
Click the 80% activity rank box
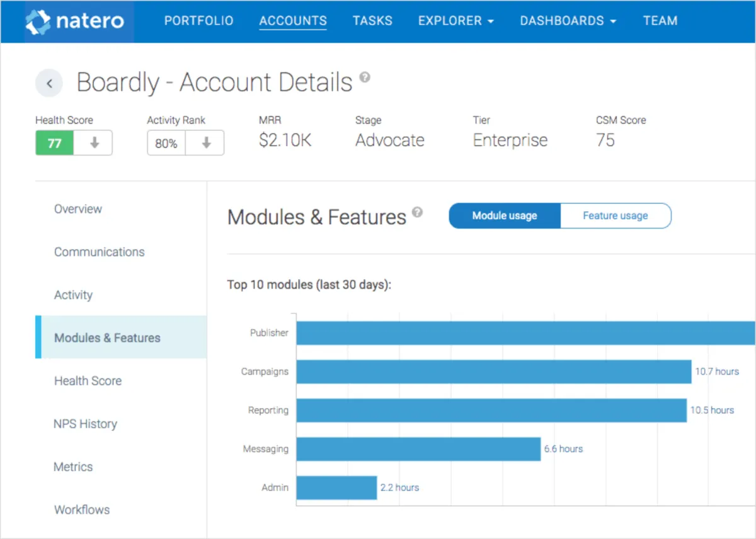[166, 143]
